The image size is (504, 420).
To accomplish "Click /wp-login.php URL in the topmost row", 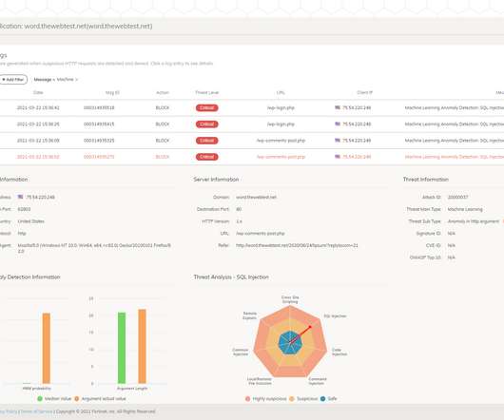I will (281, 108).
